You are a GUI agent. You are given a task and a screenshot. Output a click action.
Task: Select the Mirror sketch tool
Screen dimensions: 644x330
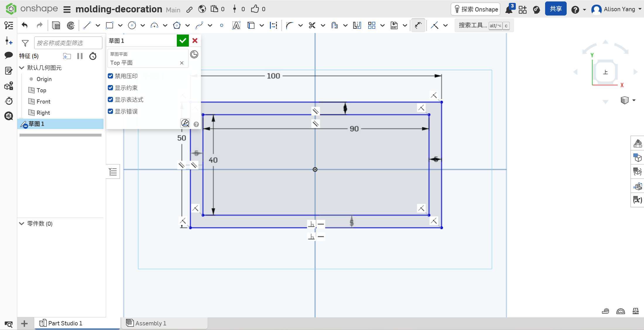tap(357, 25)
